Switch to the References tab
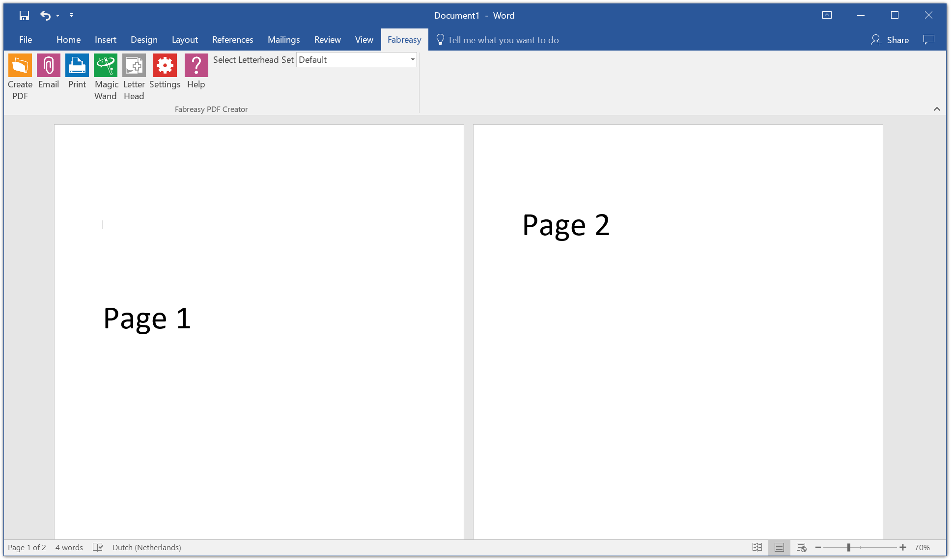Screen dimensions: 952x560 pos(232,40)
